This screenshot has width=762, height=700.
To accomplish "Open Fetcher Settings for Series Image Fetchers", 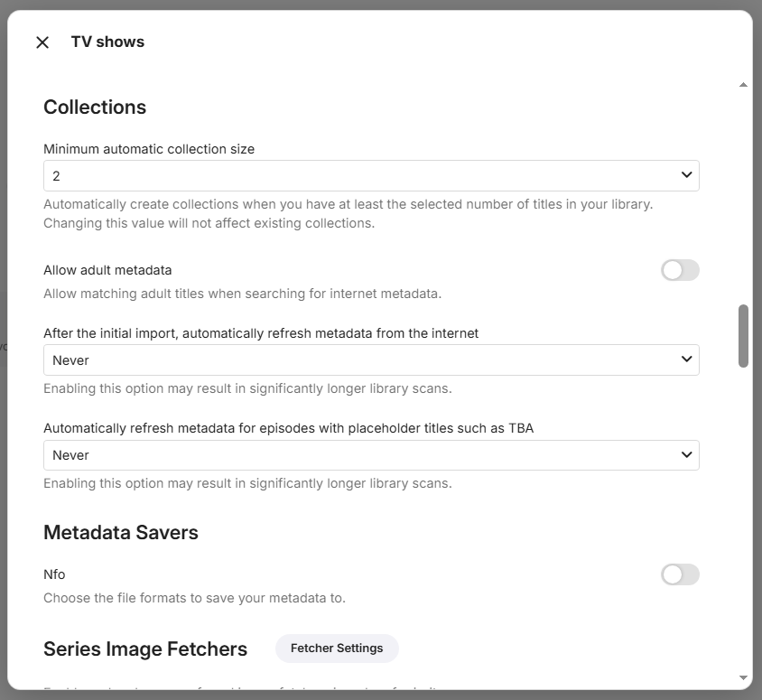I will pyautogui.click(x=337, y=648).
